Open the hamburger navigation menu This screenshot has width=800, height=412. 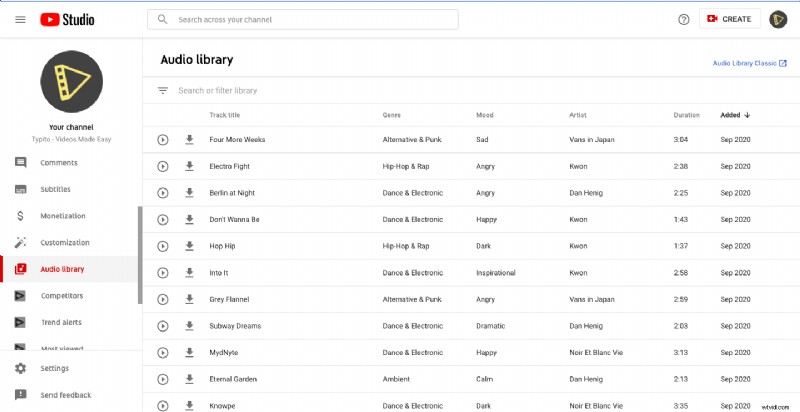20,19
